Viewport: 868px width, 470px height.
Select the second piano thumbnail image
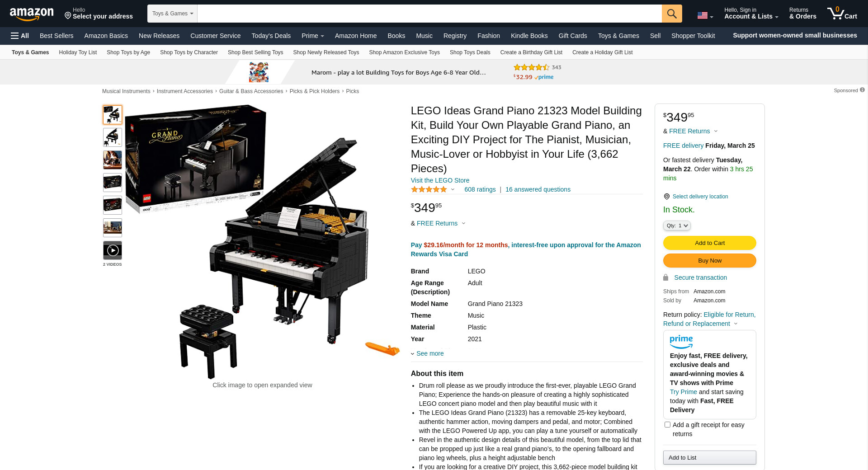tap(113, 137)
